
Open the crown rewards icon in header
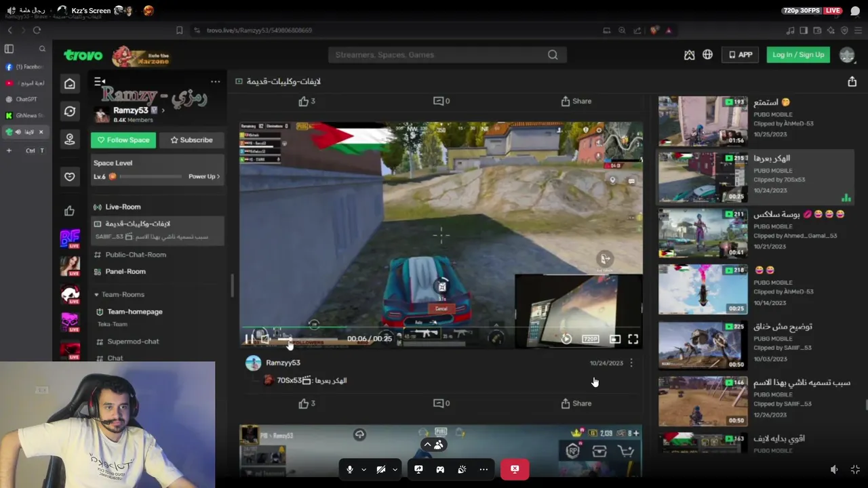(x=689, y=55)
